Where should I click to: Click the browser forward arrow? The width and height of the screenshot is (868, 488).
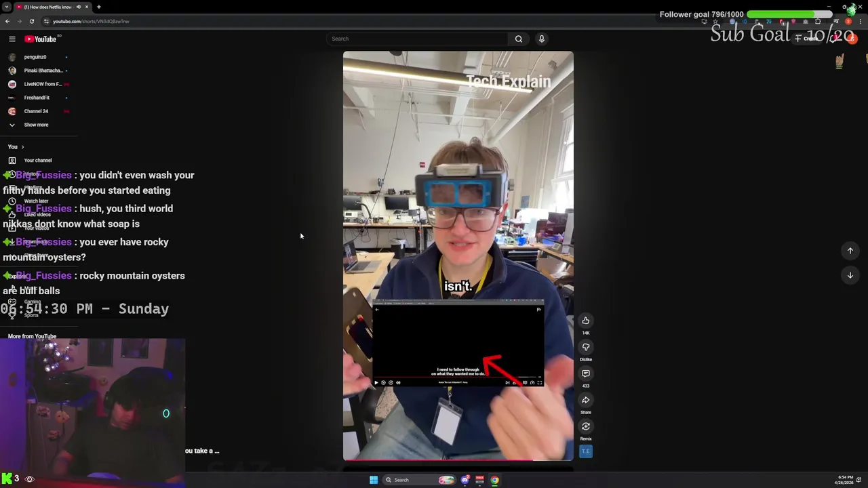19,21
